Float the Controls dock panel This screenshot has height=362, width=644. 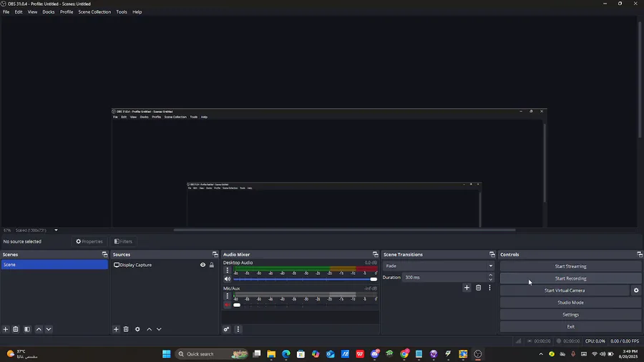[x=640, y=255]
